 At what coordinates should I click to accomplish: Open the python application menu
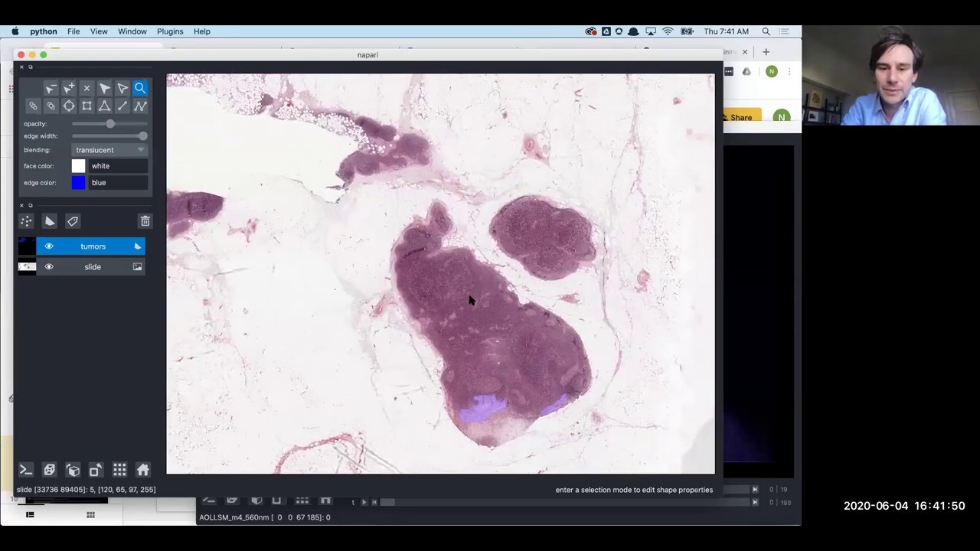pos(44,31)
